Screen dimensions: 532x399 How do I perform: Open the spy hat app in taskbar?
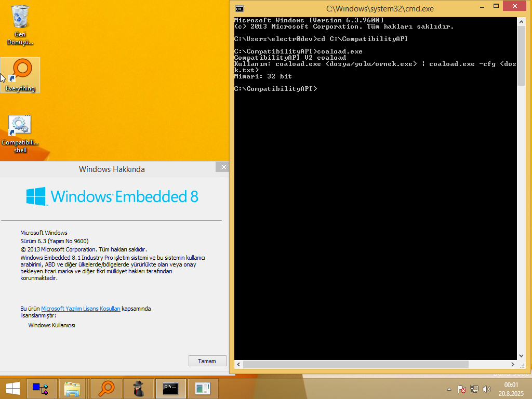click(x=138, y=389)
